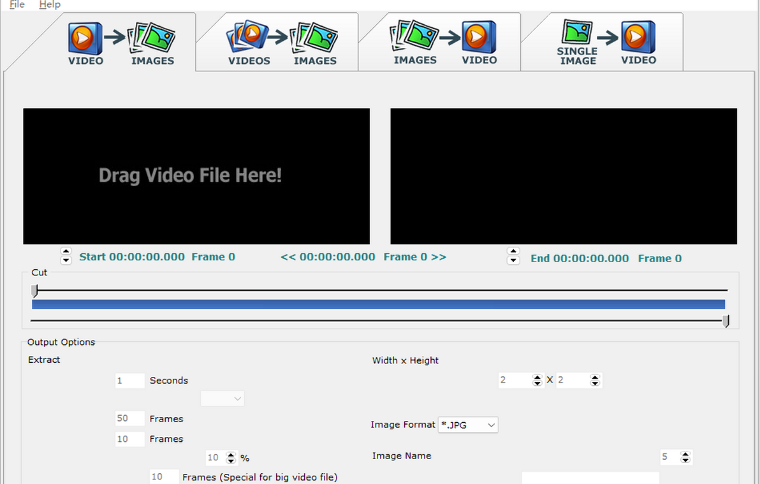Click the Drag Video File Here preview
The height and width of the screenshot is (484, 760).
coord(196,176)
